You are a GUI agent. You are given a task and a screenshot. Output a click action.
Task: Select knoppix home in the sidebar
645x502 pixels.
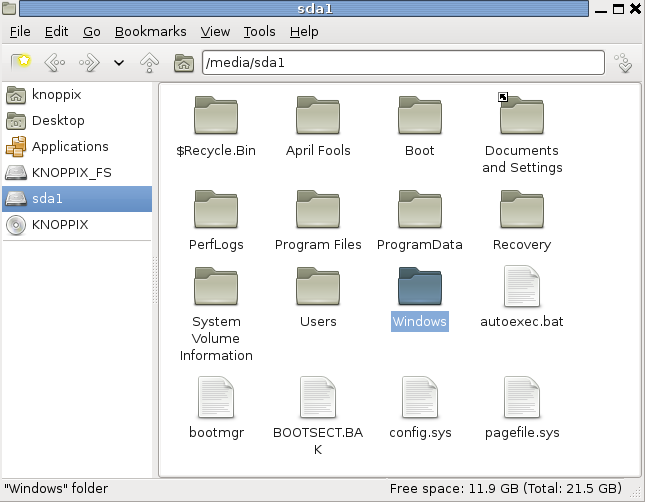coord(77,95)
